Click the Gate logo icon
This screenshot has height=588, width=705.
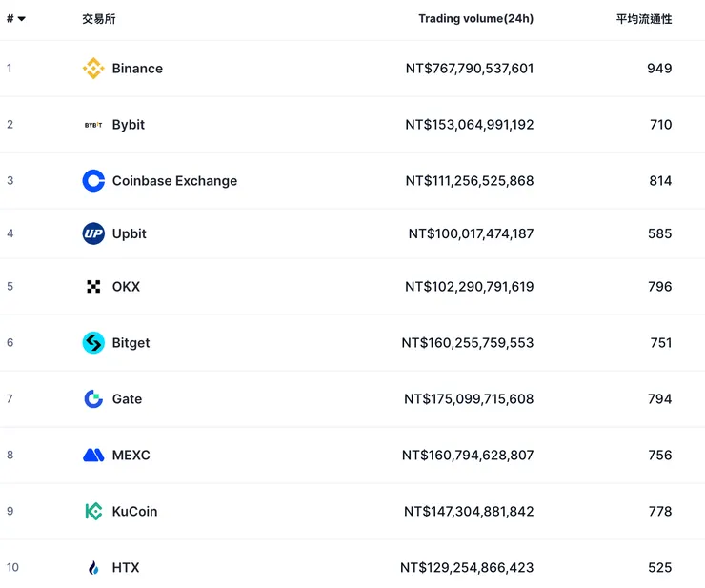pyautogui.click(x=93, y=399)
